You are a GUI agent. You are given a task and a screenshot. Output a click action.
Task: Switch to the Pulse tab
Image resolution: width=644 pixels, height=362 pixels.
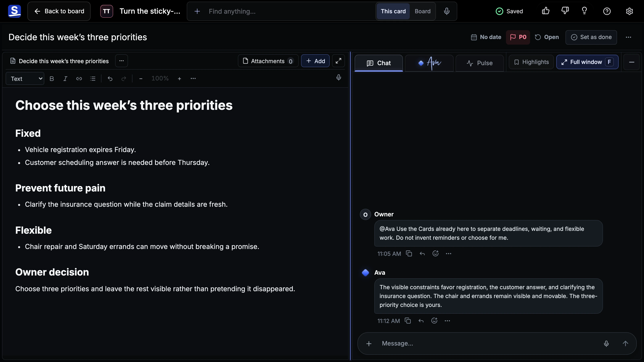coord(480,63)
